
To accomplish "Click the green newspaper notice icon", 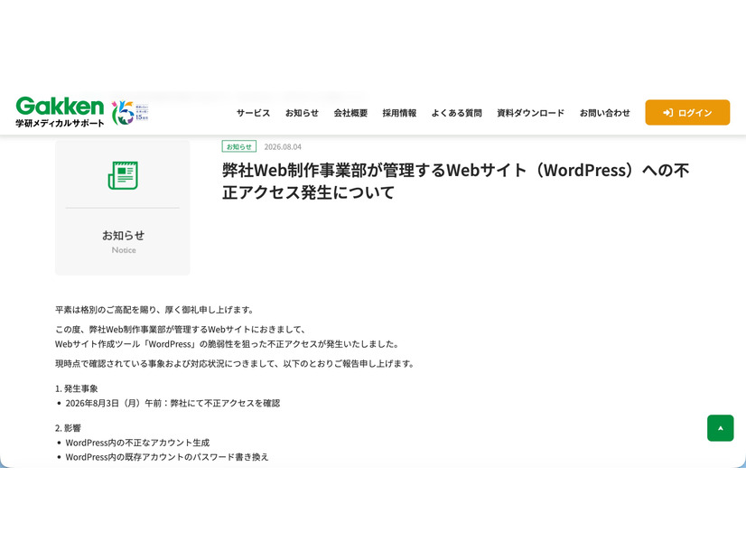I will [x=123, y=175].
